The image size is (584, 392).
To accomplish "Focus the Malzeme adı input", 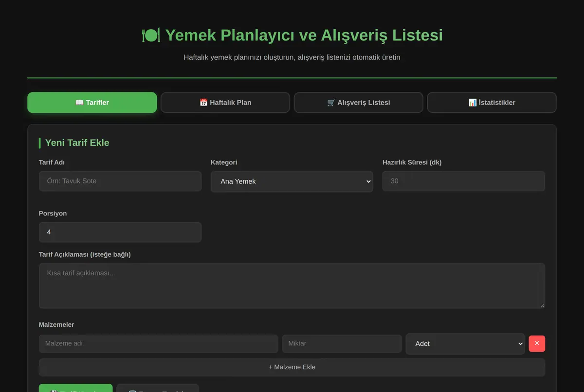I will (159, 343).
